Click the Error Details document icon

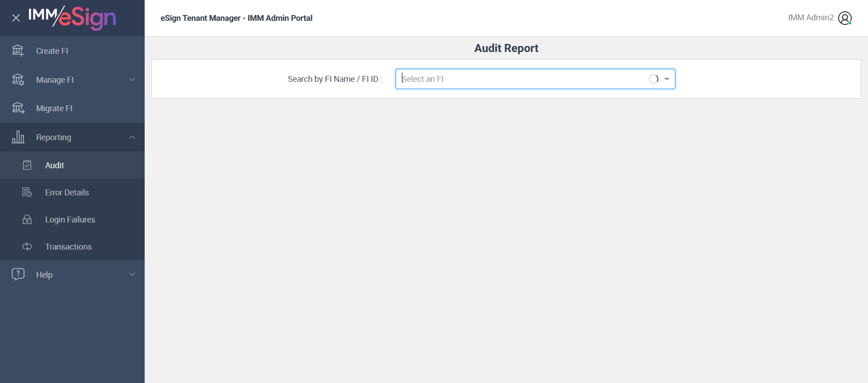27,192
